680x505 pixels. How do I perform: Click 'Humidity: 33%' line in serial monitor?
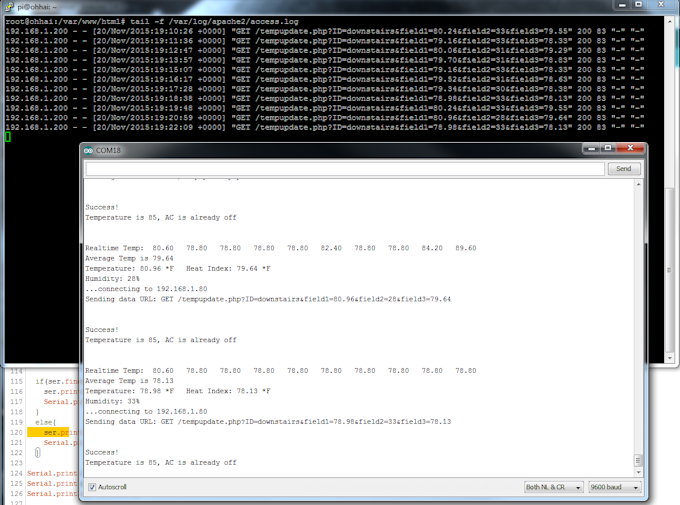point(112,401)
